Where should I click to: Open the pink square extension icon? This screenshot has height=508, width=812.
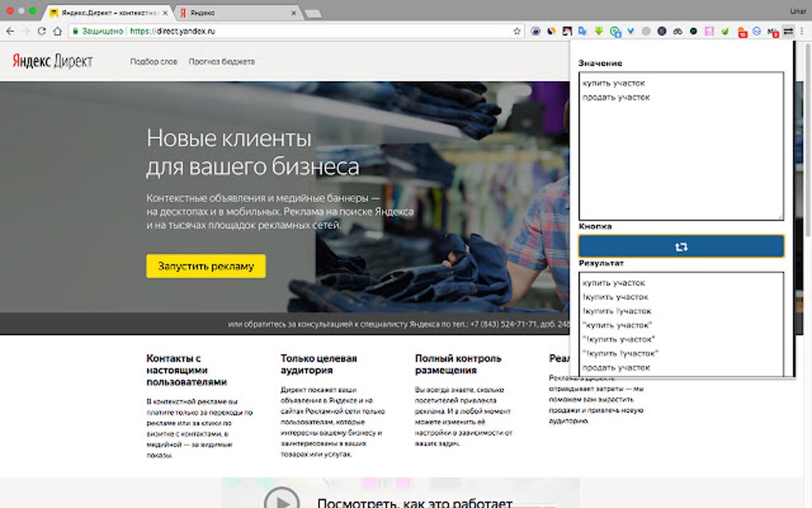coord(709,31)
